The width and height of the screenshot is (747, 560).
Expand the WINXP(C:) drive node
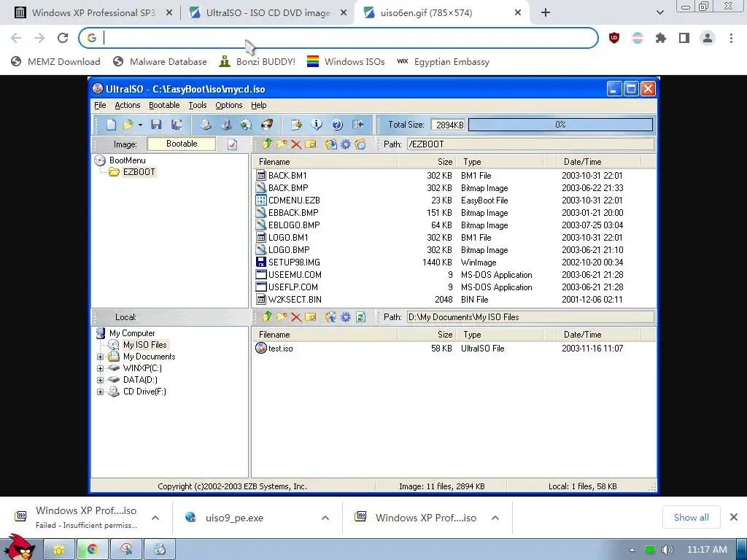pos(100,368)
